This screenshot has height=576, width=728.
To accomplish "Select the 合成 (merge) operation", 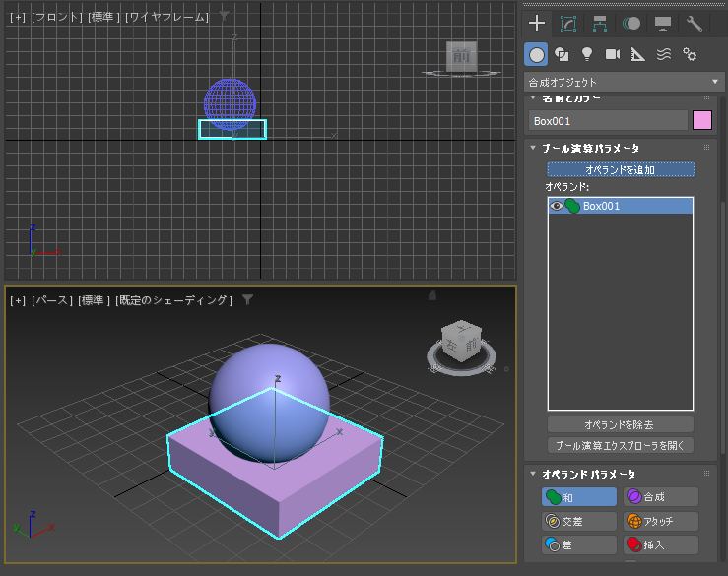I will point(661,497).
